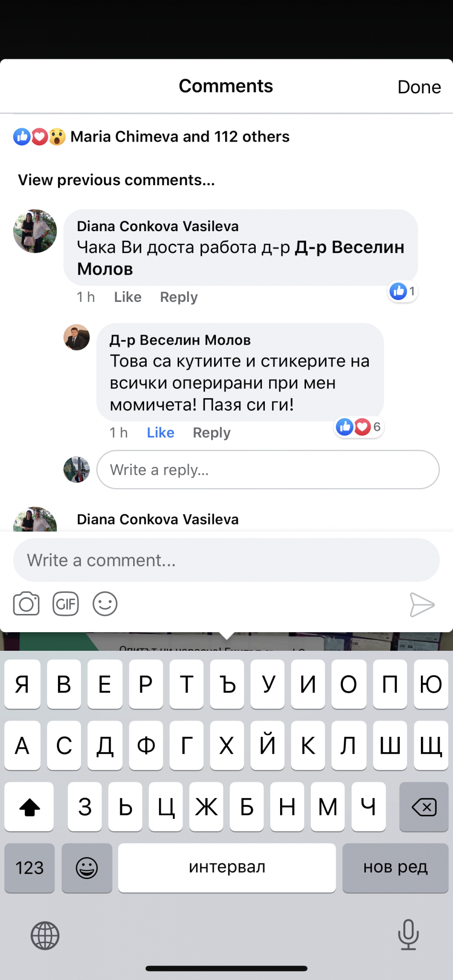This screenshot has height=980, width=453.
Task: Toggle the shift key
Action: point(29,807)
